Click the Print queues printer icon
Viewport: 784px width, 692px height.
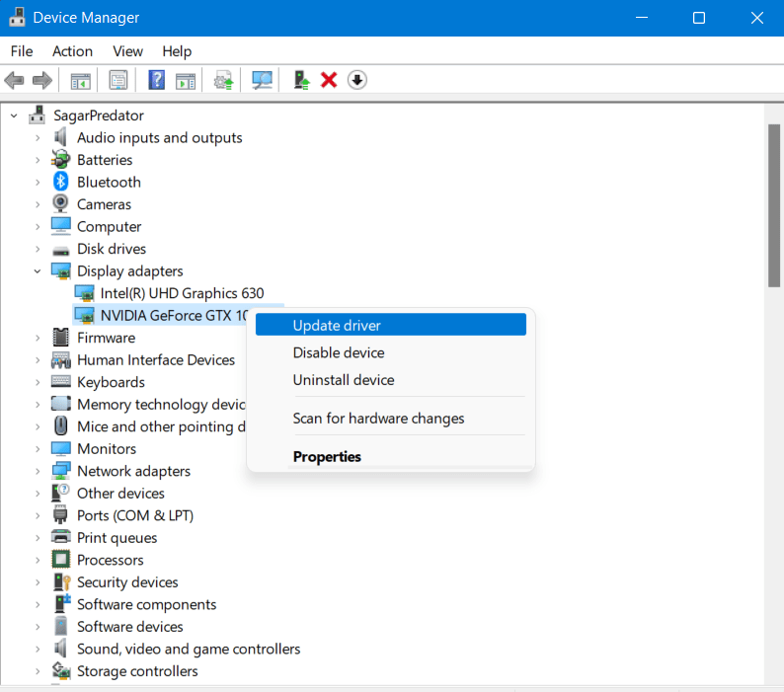[60, 537]
